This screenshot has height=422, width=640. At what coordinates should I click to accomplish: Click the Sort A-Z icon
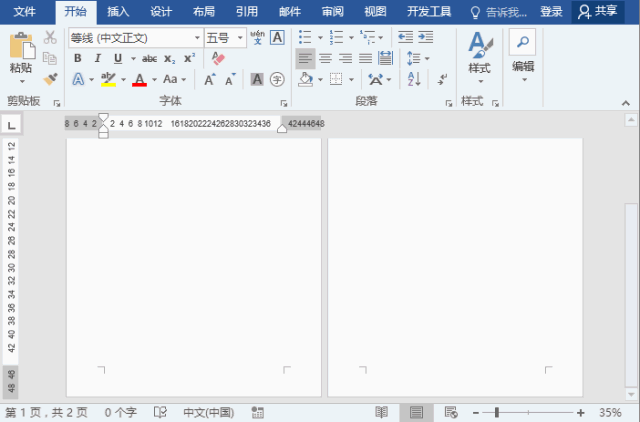414,79
